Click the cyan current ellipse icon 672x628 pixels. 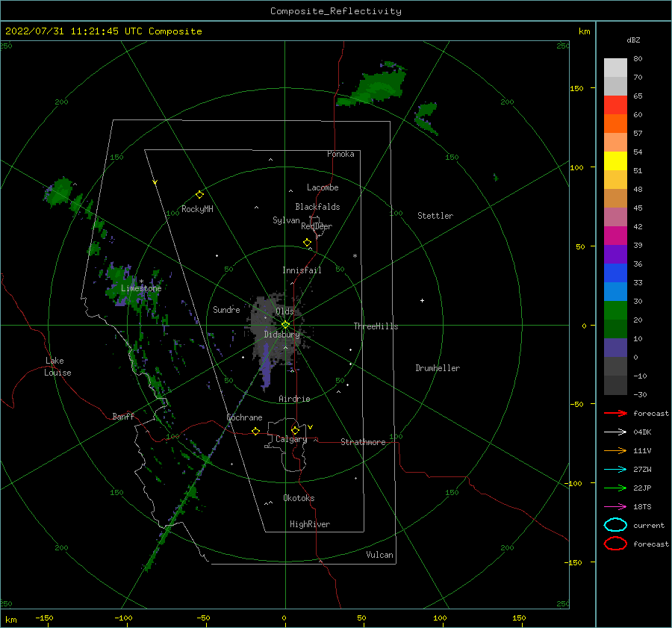(615, 525)
